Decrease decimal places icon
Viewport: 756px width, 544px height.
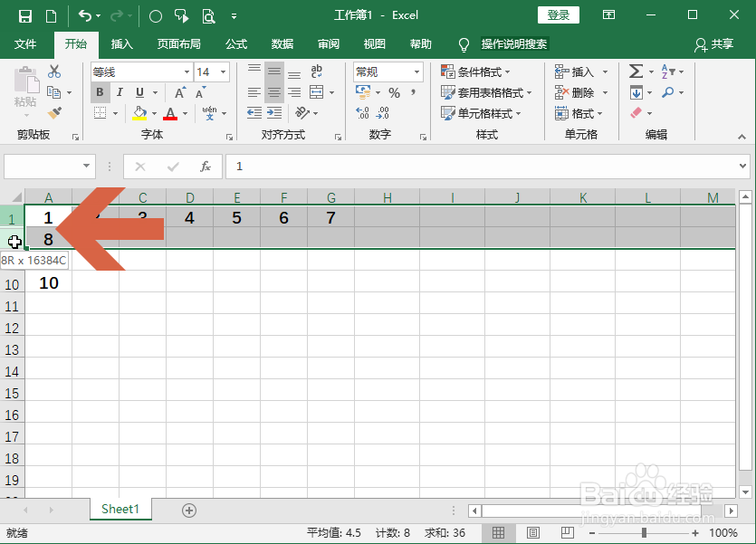click(x=383, y=113)
